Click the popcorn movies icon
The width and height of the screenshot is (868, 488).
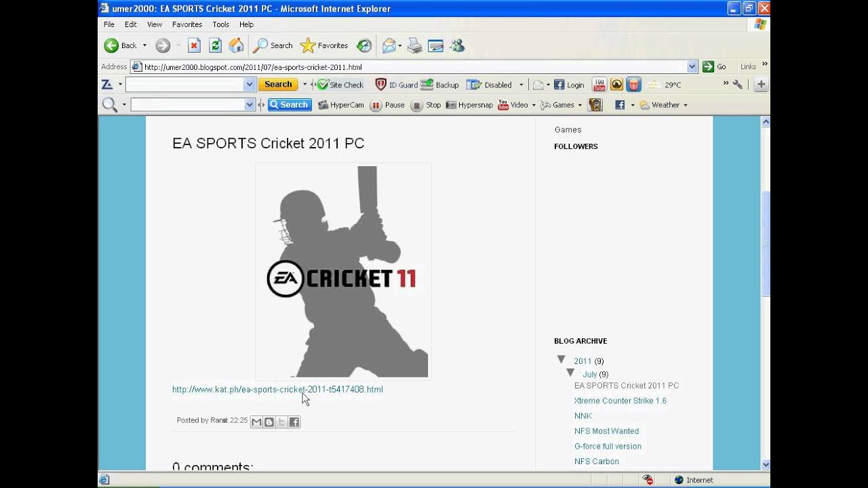(x=633, y=85)
